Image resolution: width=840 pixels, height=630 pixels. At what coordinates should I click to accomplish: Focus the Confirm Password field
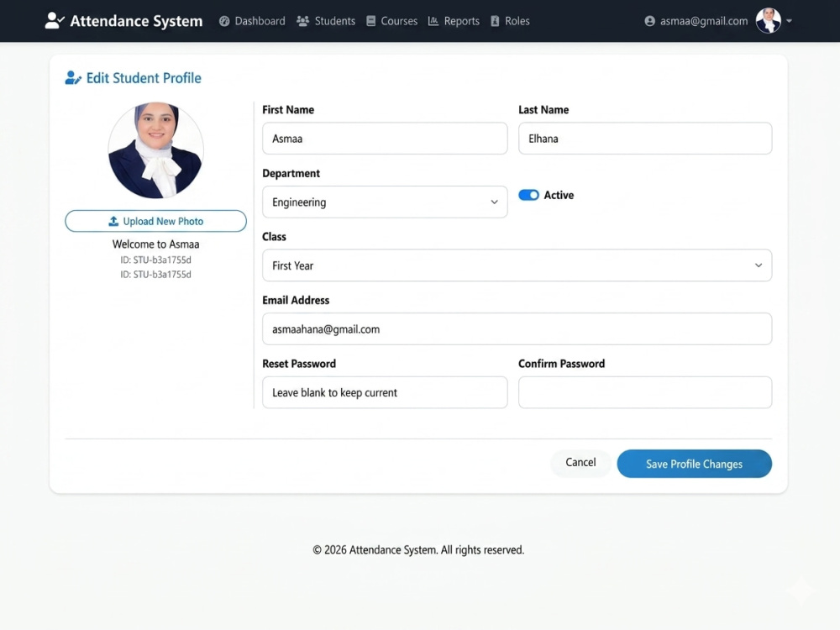coord(645,392)
